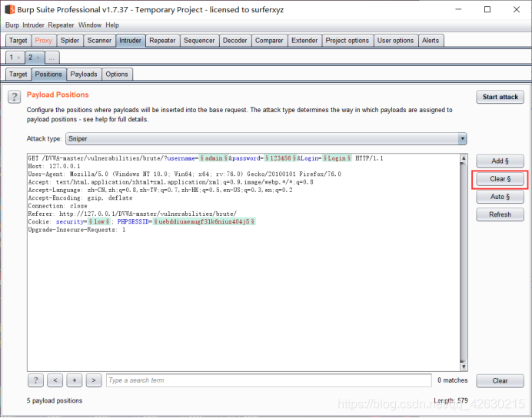Click the Payload Positions help icon

point(15,97)
